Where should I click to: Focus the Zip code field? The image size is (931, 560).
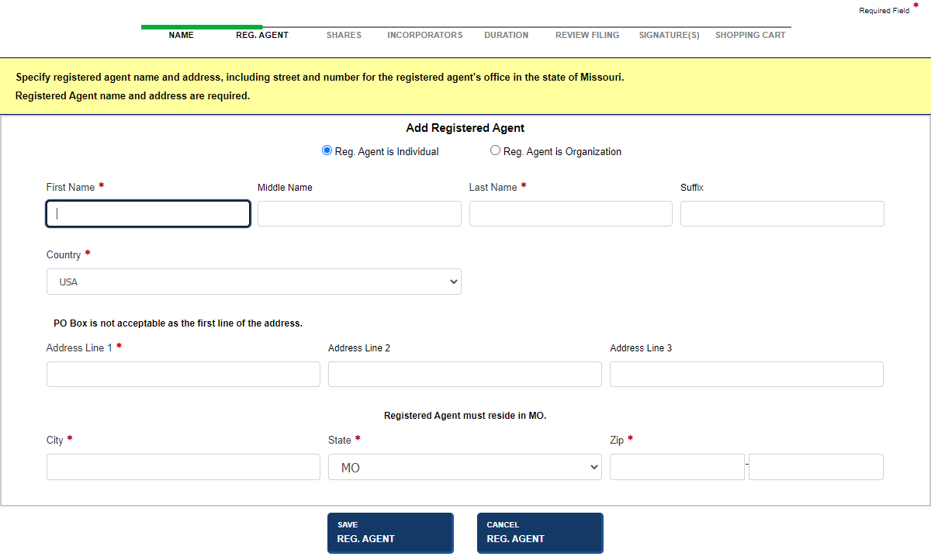click(x=677, y=466)
